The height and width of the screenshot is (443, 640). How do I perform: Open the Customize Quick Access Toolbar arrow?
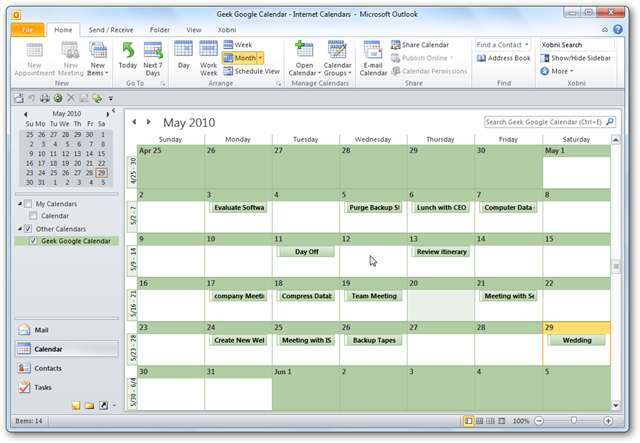pos(111,98)
